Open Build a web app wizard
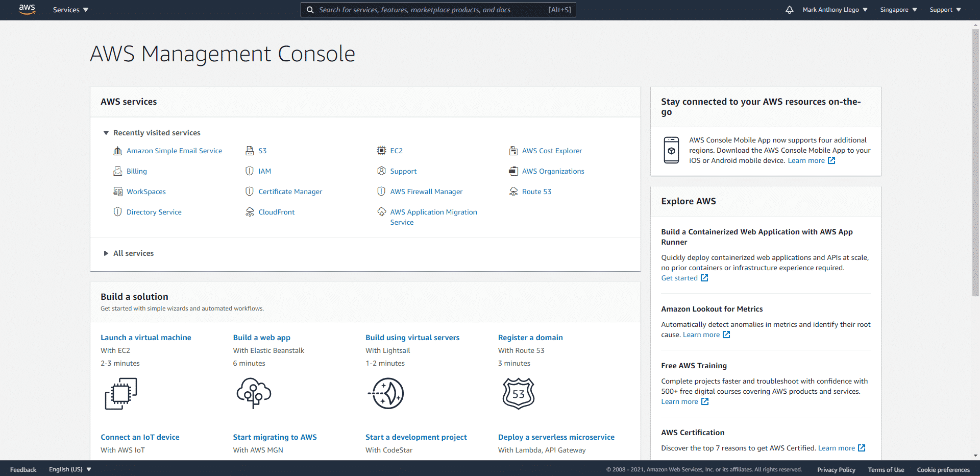This screenshot has height=476, width=980. click(261, 338)
